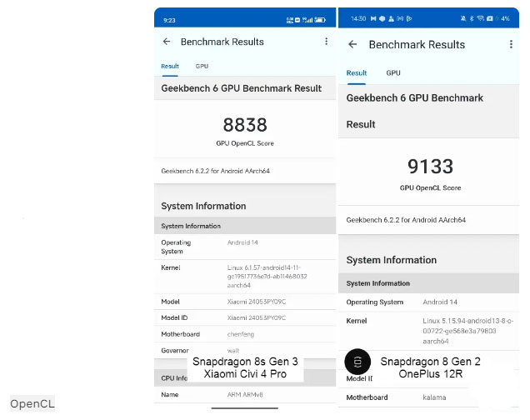Screen dimensions: 530x420
Task: Select Result tab on left screen
Action: 170,66
